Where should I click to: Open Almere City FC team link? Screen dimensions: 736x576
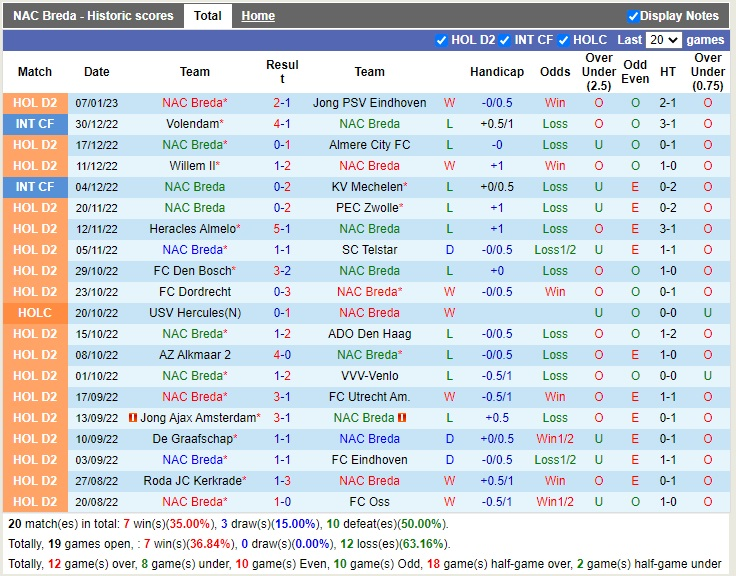coord(369,145)
